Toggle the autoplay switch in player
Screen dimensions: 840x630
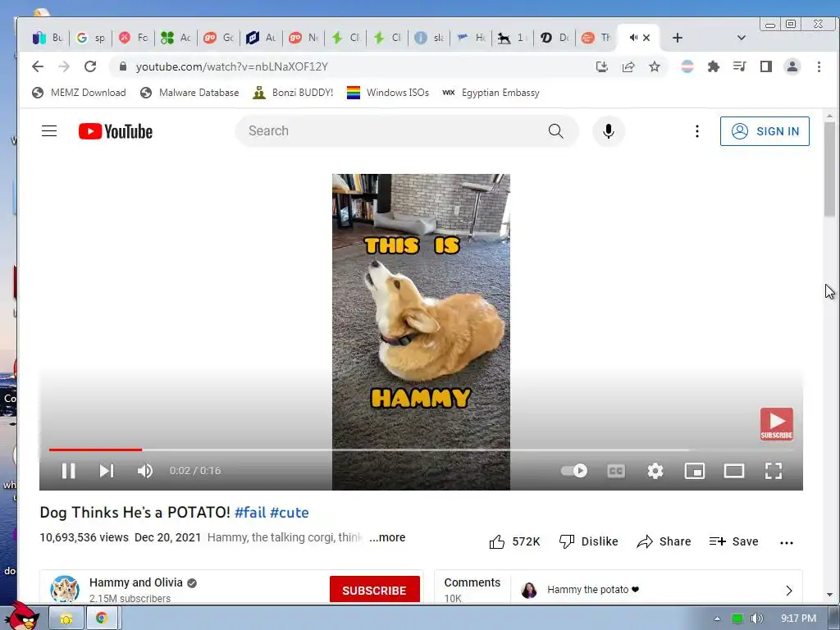573,470
